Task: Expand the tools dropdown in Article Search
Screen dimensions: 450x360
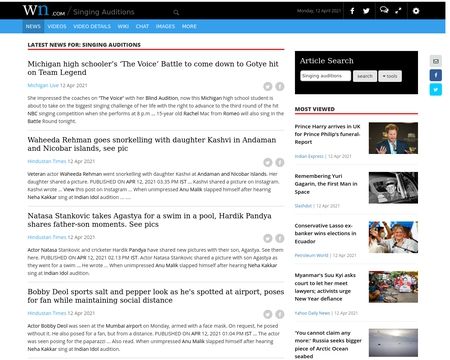Action: pyautogui.click(x=390, y=76)
